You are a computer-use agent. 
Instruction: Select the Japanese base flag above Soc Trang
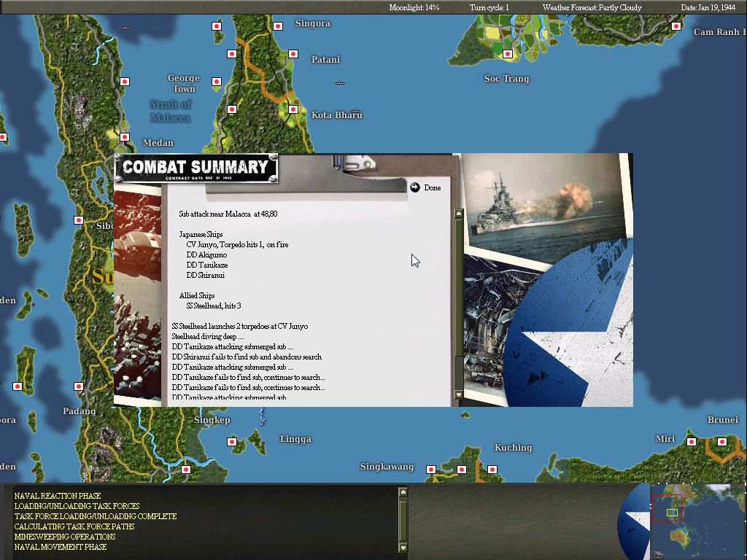click(508, 54)
